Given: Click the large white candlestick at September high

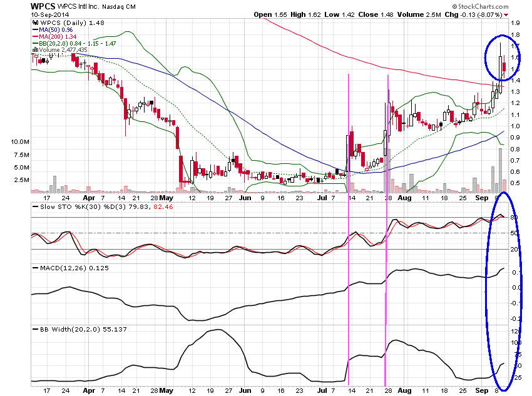Looking at the screenshot, I should (x=500, y=74).
